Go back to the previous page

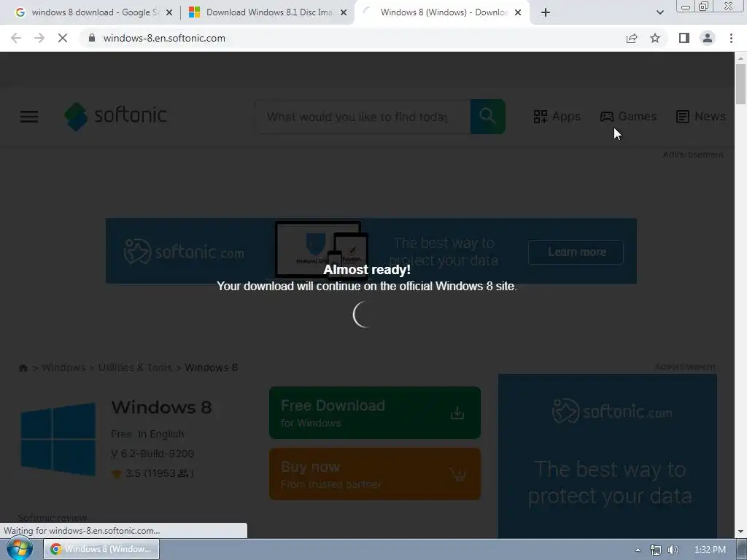point(16,38)
